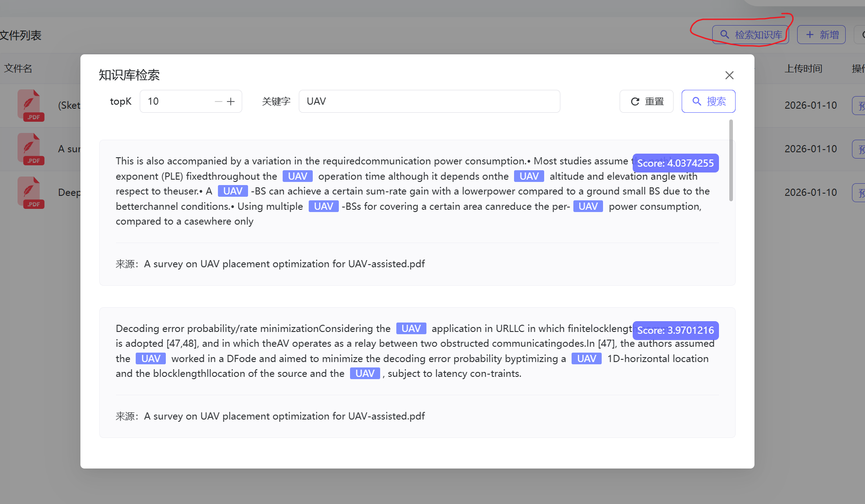Click the PDF icon of the (Sket… file
Screen dimensions: 865x504
tap(30, 105)
